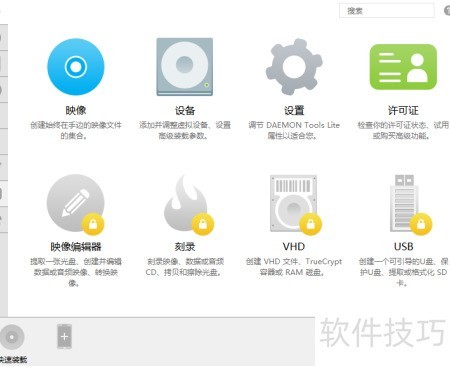Click the 快速装载 label
Viewport: 450px width, 366px height.
coord(13,360)
